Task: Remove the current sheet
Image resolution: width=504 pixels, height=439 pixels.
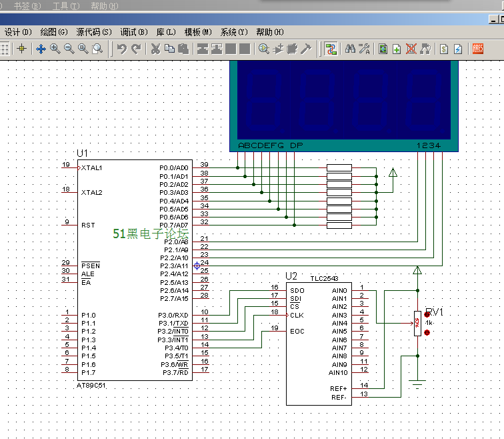Action: tap(411, 49)
